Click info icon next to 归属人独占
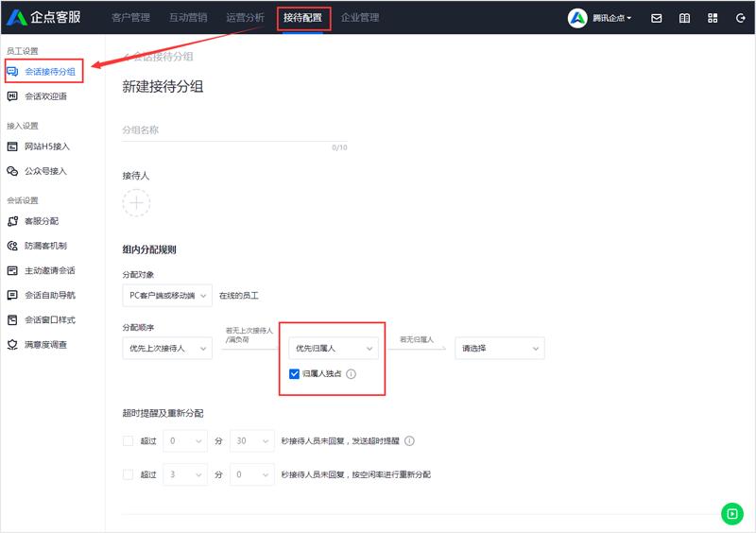The width and height of the screenshot is (756, 533). click(351, 374)
